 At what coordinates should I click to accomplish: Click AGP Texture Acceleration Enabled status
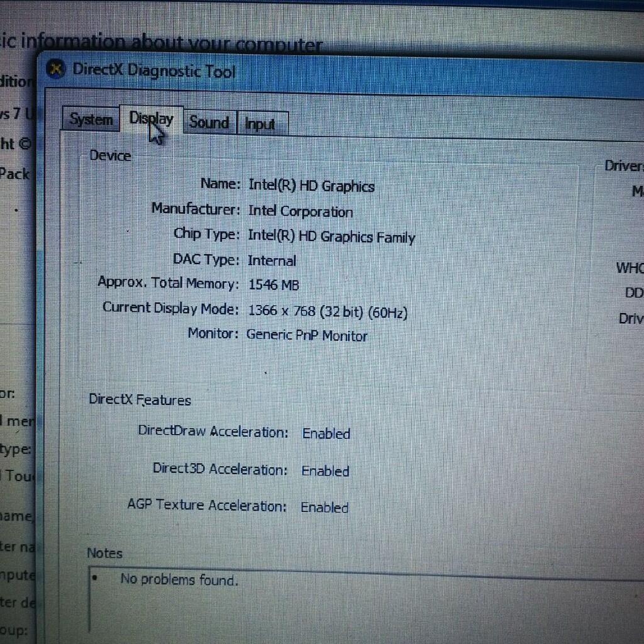325,508
